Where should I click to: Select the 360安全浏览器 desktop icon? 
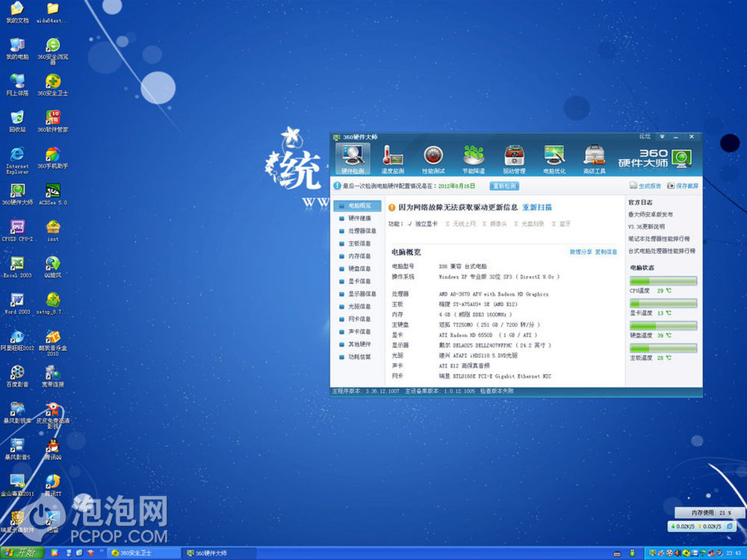(53, 51)
